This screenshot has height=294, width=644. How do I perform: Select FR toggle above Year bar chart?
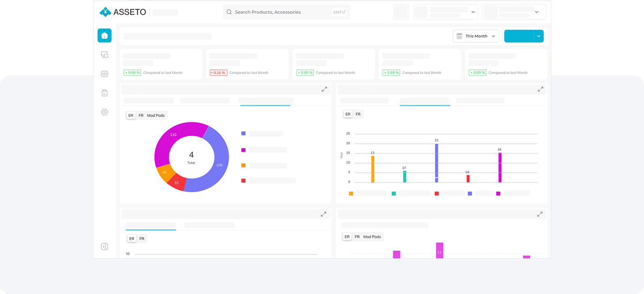(x=358, y=114)
